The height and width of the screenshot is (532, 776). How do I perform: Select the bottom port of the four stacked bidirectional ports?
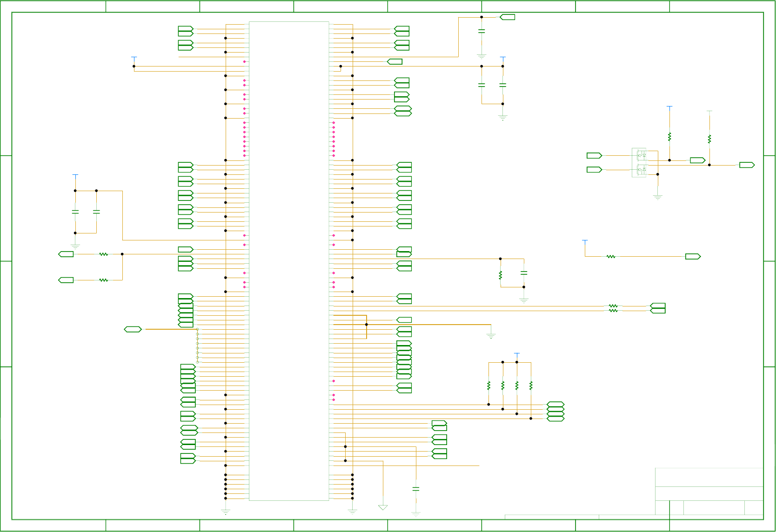[x=555, y=419]
